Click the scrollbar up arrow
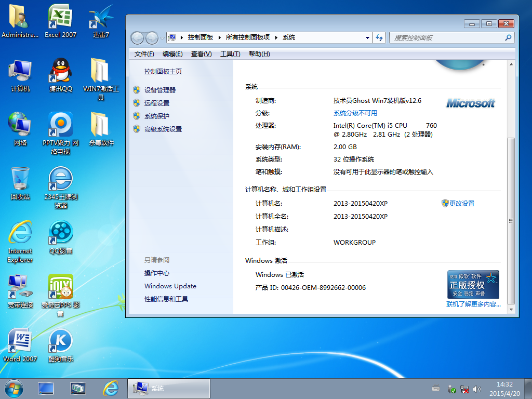532x399 pixels. click(511, 64)
